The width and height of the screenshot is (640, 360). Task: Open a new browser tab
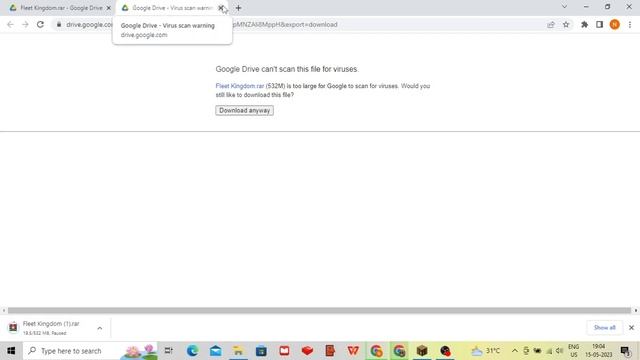(238, 8)
